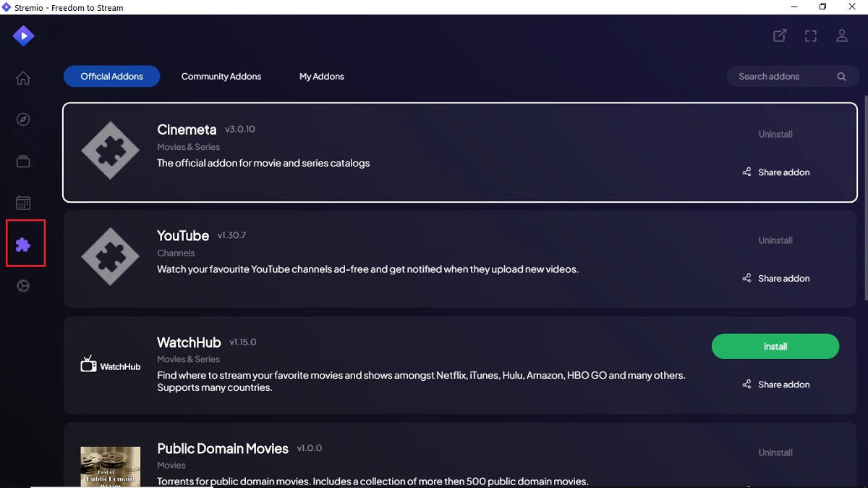
Task: Click the WatchHub addon logo
Action: point(110,364)
